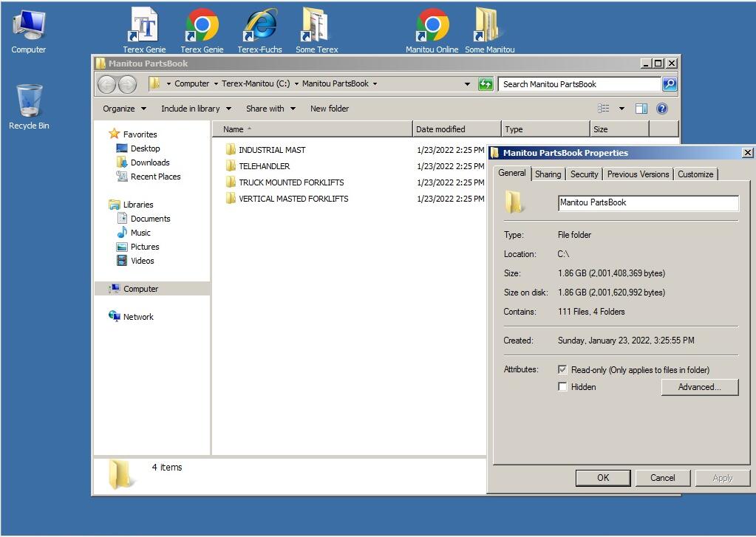Toggle the preview pane icon
Screen dimensions: 756x537
pyautogui.click(x=641, y=109)
